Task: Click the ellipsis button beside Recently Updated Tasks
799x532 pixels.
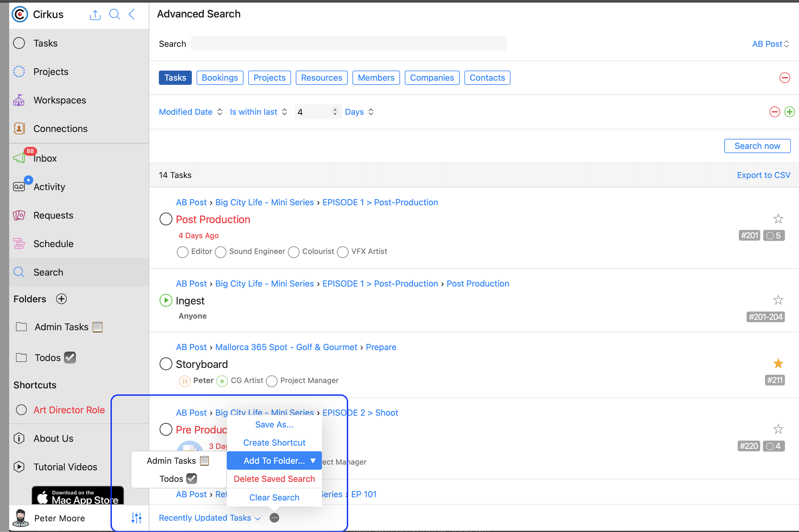Action: (x=274, y=518)
